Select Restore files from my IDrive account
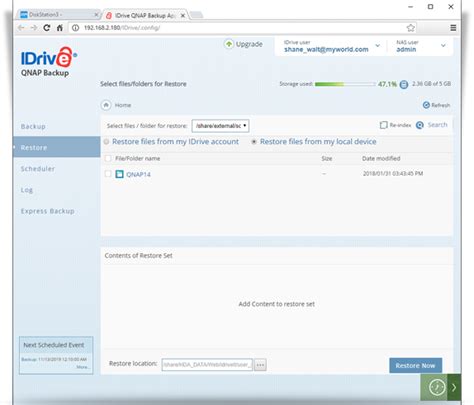Screen dimensions: 474x405 click(x=106, y=142)
